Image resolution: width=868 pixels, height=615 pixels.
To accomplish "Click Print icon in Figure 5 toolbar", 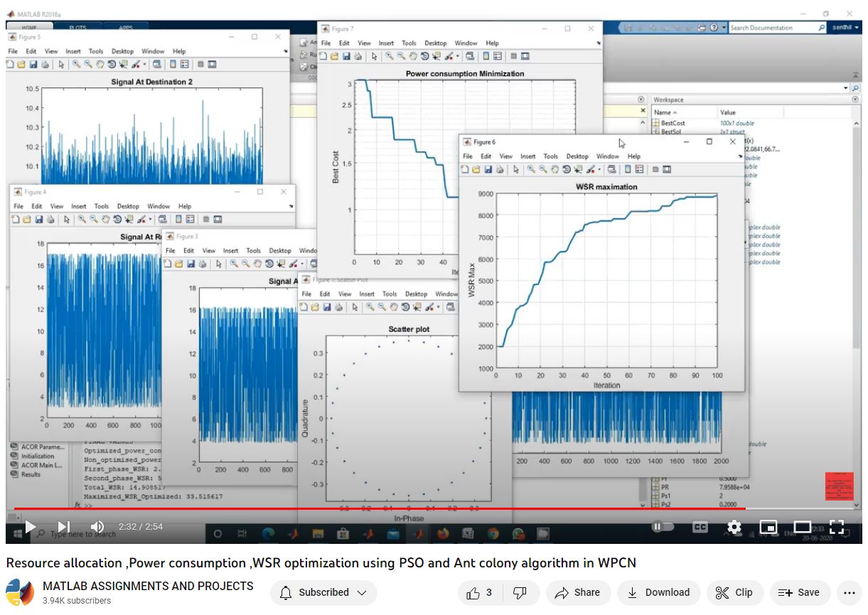I will point(45,64).
